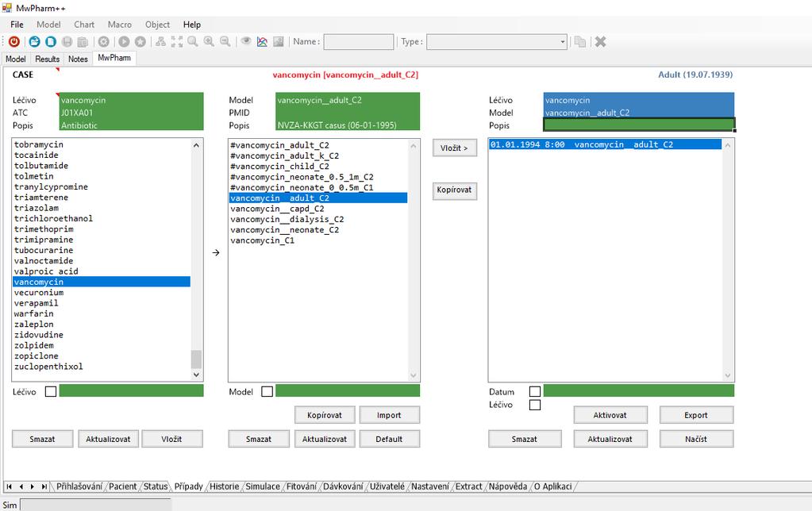The width and height of the screenshot is (812, 511).
Task: Open the Help menu
Action: coord(191,25)
